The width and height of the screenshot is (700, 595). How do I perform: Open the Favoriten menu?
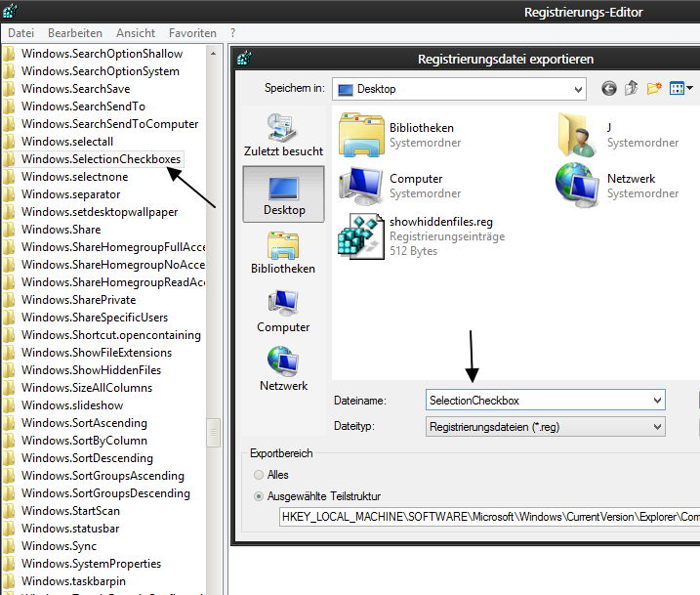pos(193,33)
